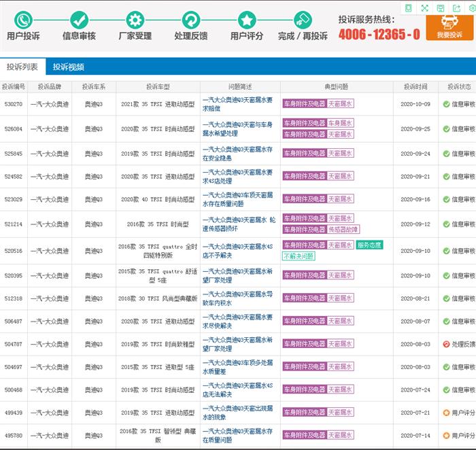Click the share export icon in floating toolbar

tap(456, 8)
